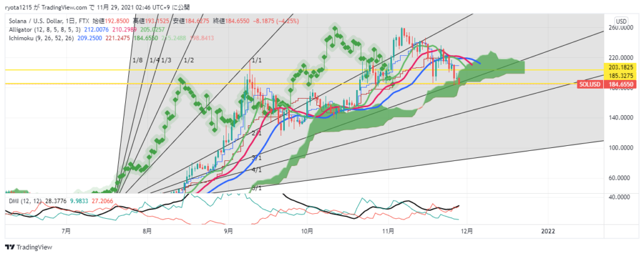Select the 1/1 Gann fan line label
The image size is (644, 256).
click(256, 60)
